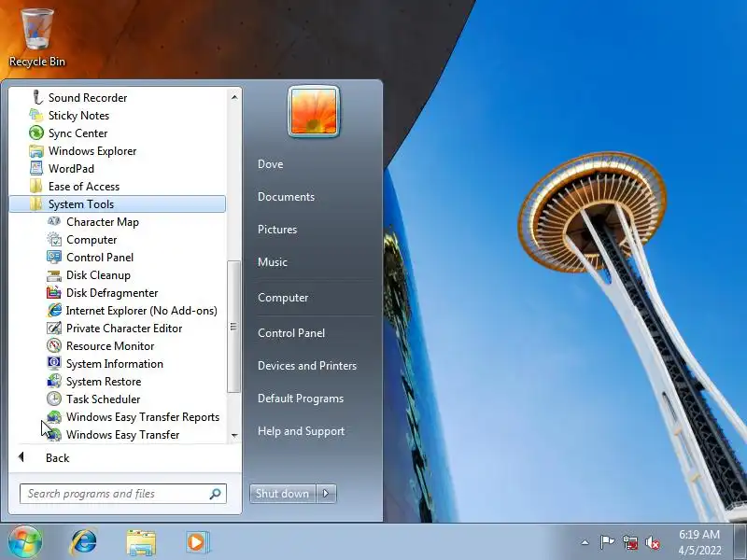Click the user account picture
Image resolution: width=747 pixels, height=560 pixels.
pos(314,111)
